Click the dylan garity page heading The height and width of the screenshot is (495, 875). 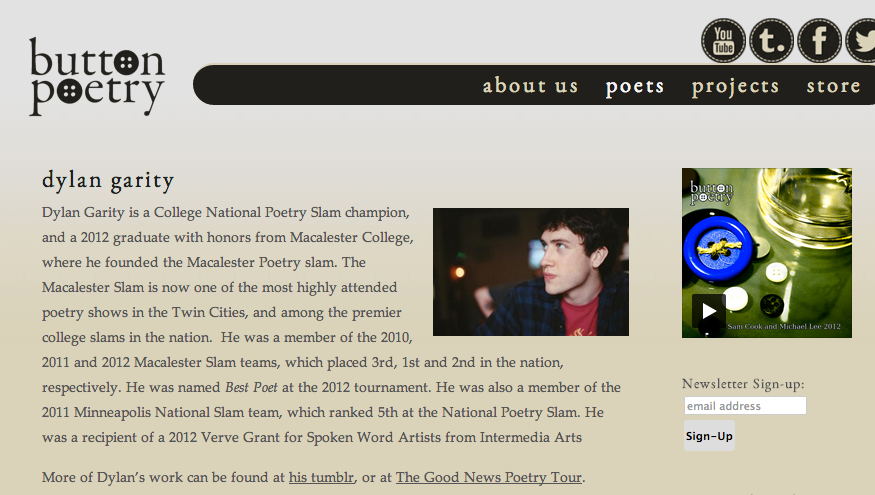coord(108,181)
